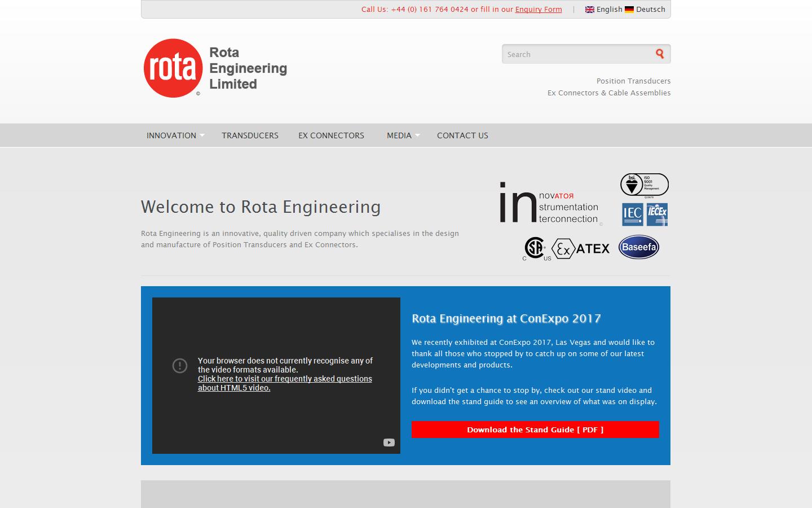Expand the Media menu arrow
812x508 pixels.
pyautogui.click(x=417, y=135)
